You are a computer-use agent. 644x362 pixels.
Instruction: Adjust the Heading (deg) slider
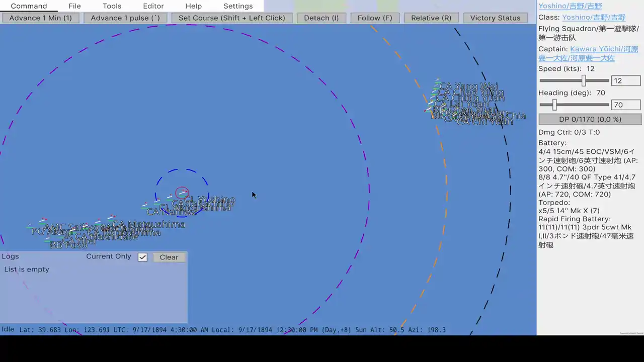[x=574, y=105]
